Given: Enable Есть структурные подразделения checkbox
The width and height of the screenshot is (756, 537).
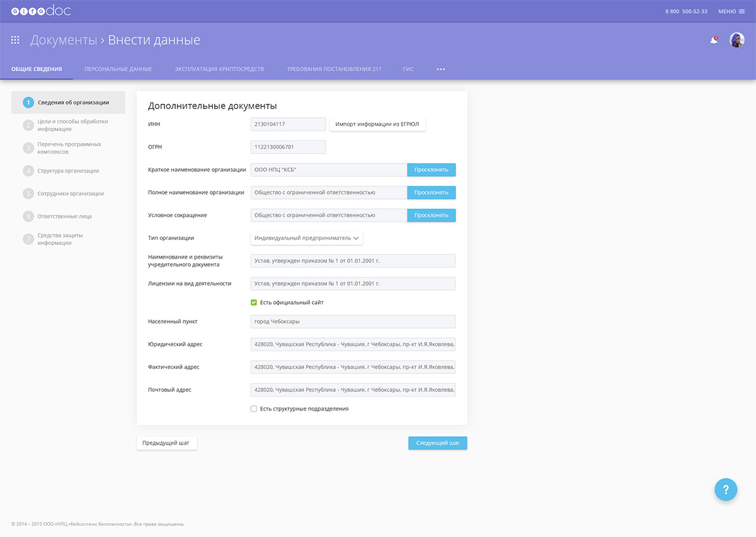Looking at the screenshot, I should (254, 409).
